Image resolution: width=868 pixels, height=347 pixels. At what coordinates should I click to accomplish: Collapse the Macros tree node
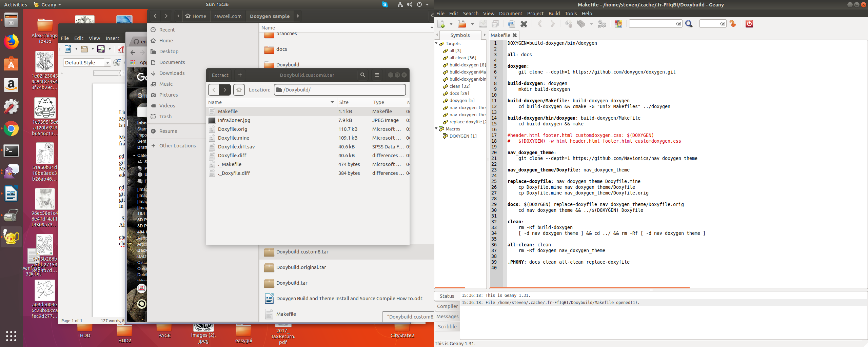pos(437,129)
